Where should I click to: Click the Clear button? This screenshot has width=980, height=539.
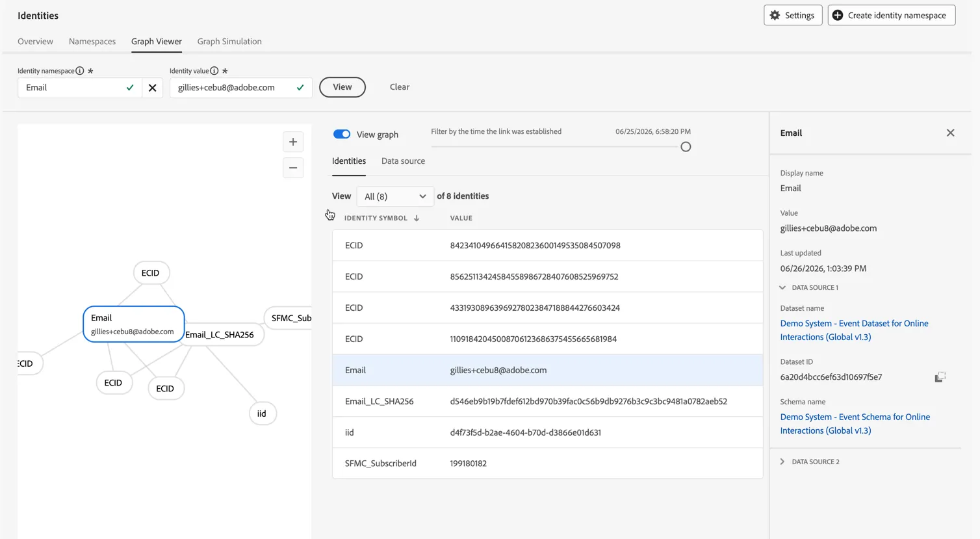[400, 87]
